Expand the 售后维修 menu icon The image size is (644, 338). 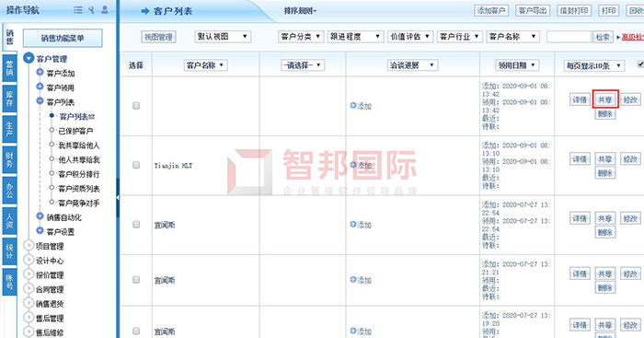coord(29,332)
